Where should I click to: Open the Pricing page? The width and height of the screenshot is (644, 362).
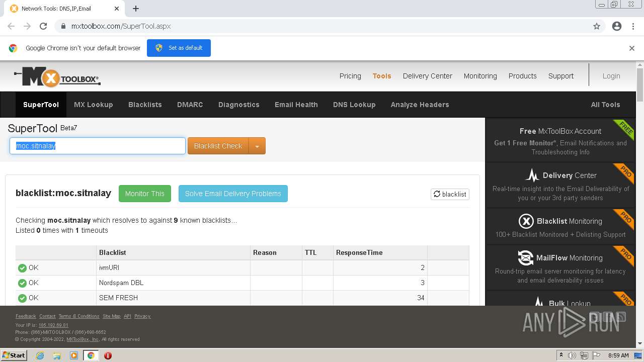tap(350, 76)
